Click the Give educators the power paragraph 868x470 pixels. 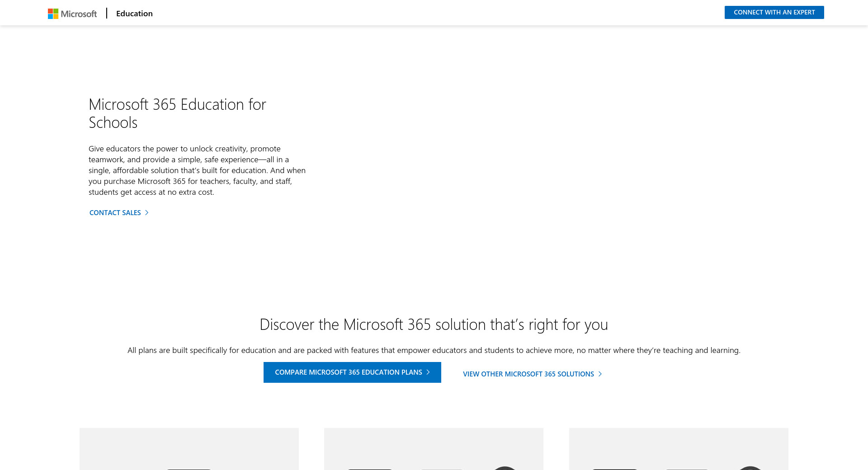197,170
